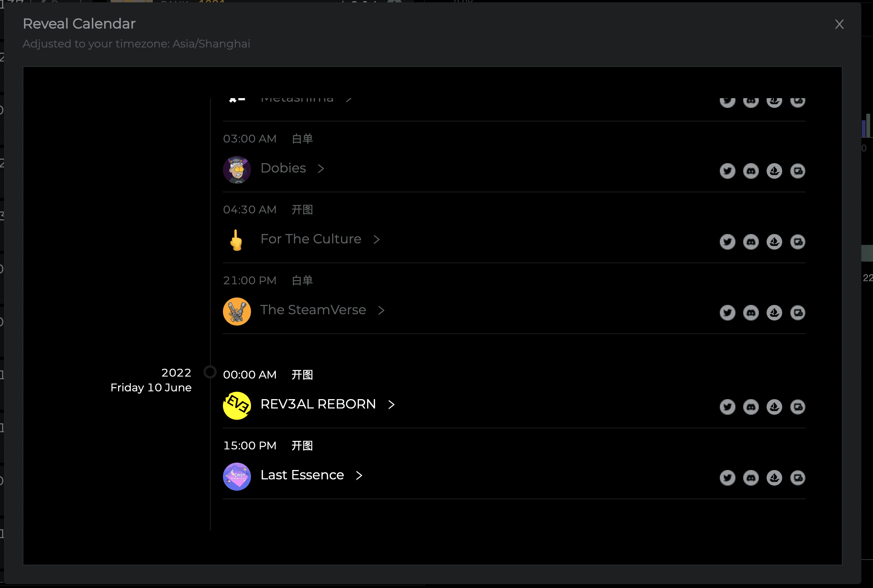The height and width of the screenshot is (588, 873).
Task: Select the Dobies avatar thumbnail
Action: pos(237,170)
